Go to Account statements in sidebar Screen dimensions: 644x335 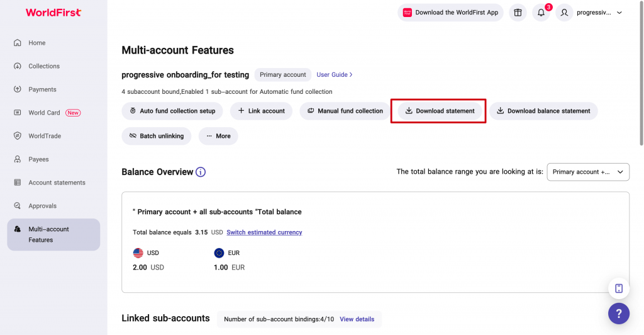(56, 183)
